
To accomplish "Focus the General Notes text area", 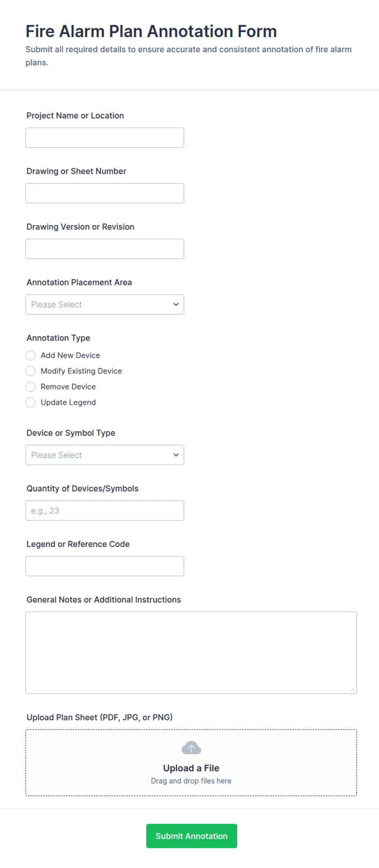I will (191, 651).
